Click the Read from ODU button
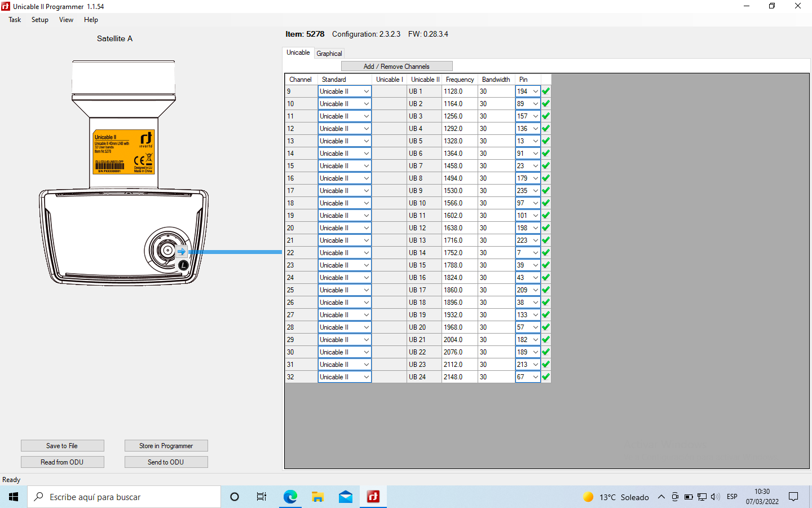 62,462
